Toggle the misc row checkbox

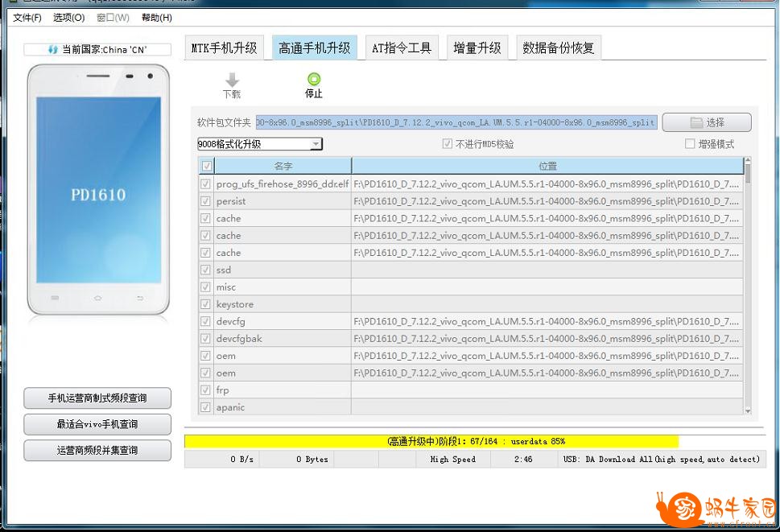click(x=205, y=287)
